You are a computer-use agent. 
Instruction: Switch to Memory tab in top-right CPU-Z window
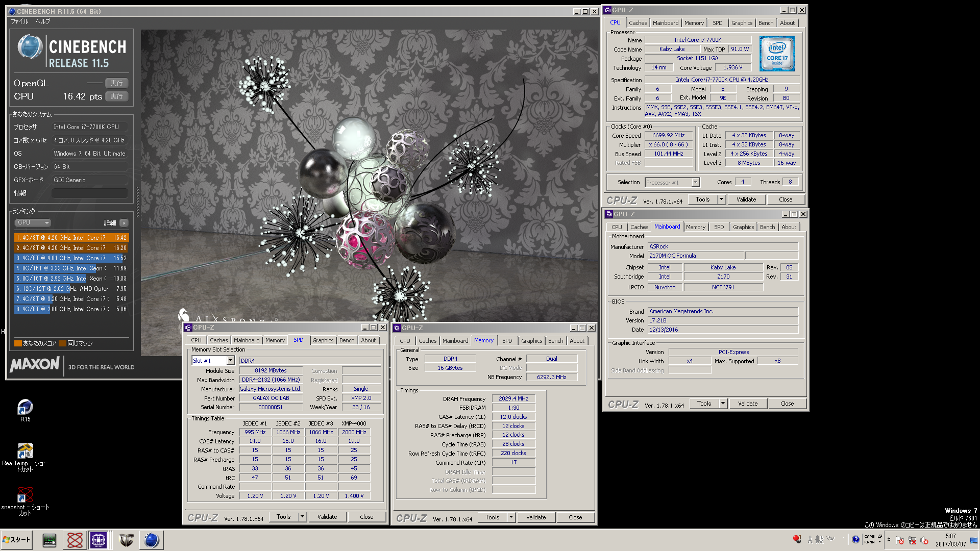pyautogui.click(x=694, y=23)
